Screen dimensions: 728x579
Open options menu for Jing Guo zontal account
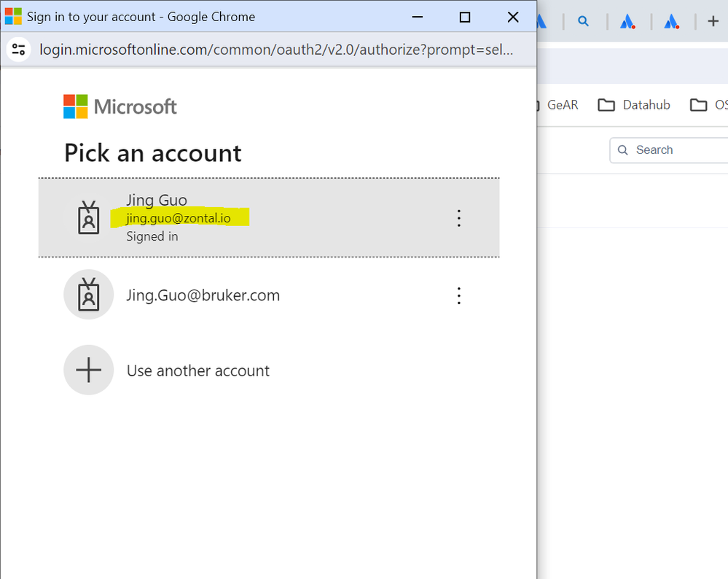click(458, 218)
